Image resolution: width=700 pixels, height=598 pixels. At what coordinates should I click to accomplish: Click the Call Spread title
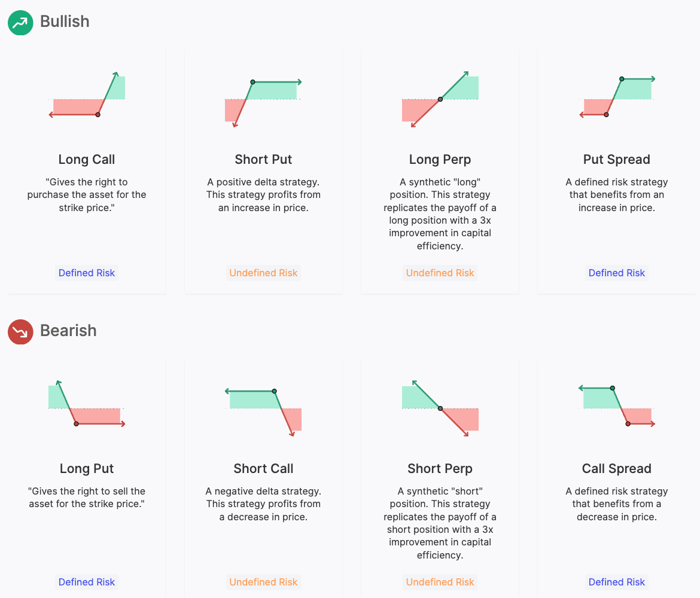tap(617, 469)
